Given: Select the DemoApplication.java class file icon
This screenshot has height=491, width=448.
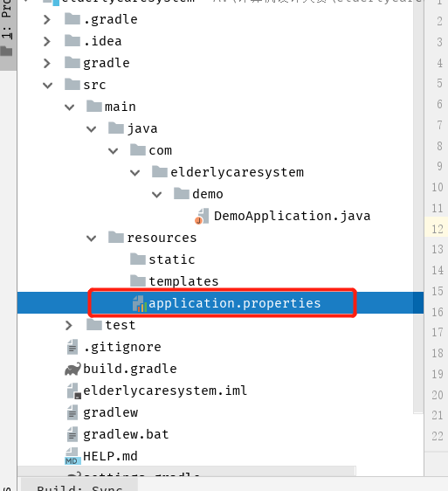Looking at the screenshot, I should 202,217.
